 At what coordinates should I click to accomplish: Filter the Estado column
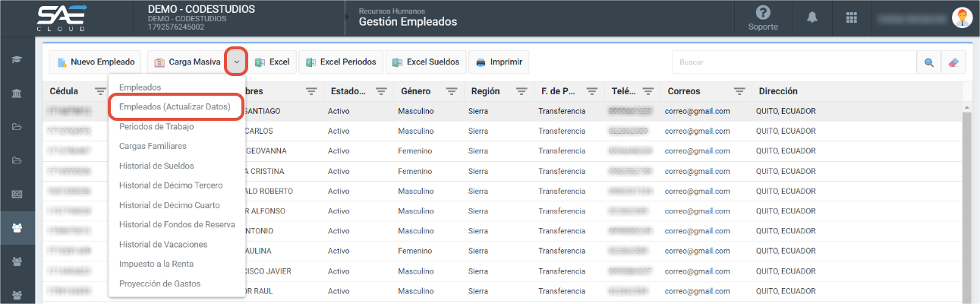[381, 91]
